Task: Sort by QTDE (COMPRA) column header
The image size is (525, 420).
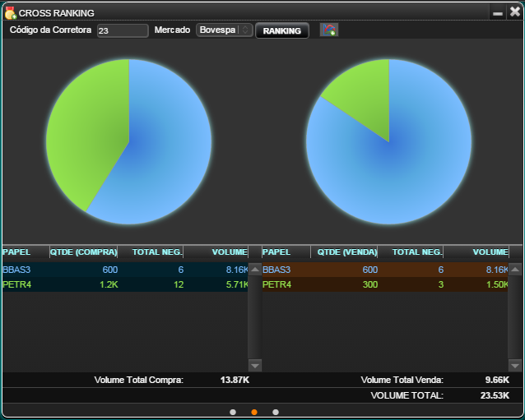Action: point(84,252)
